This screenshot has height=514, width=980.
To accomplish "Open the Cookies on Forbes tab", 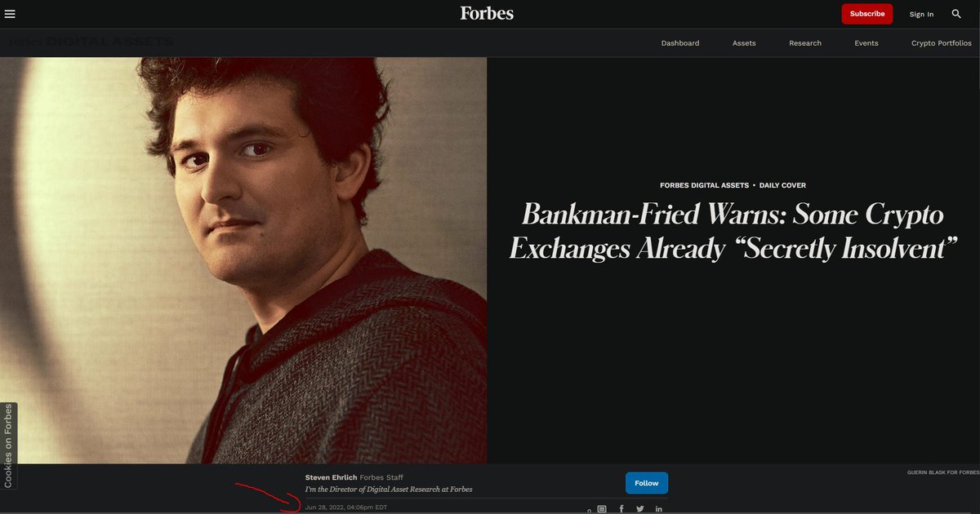I will coord(8,445).
